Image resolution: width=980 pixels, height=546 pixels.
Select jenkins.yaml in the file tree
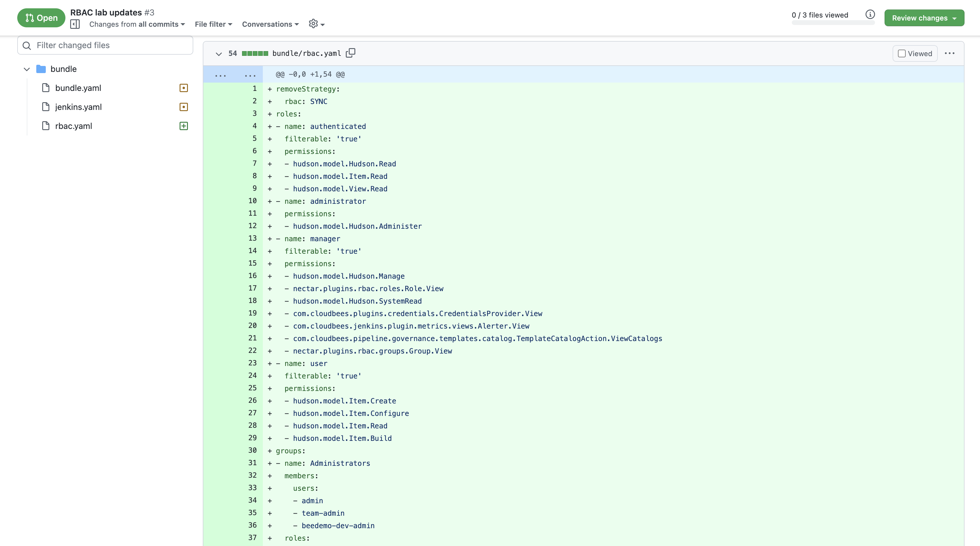(78, 107)
